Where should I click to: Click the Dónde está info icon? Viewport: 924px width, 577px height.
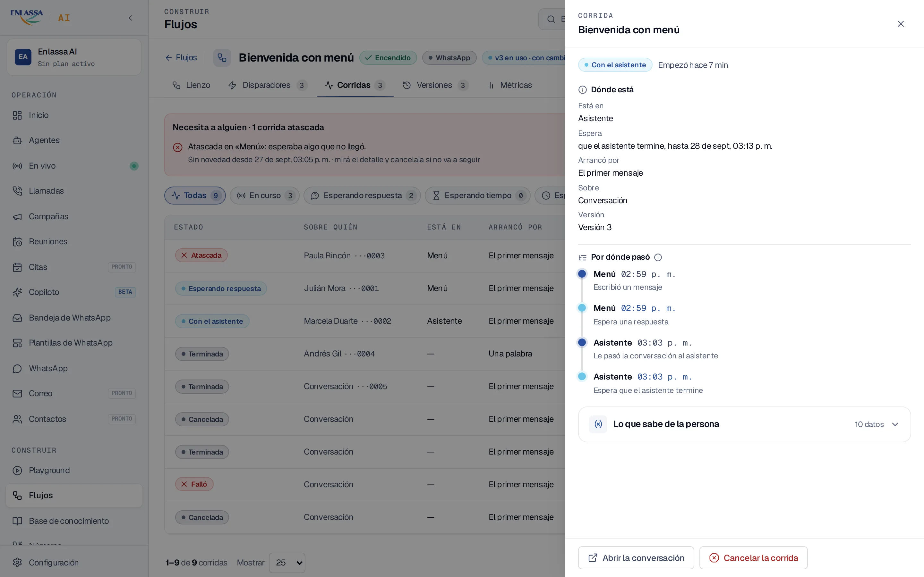[x=582, y=90]
